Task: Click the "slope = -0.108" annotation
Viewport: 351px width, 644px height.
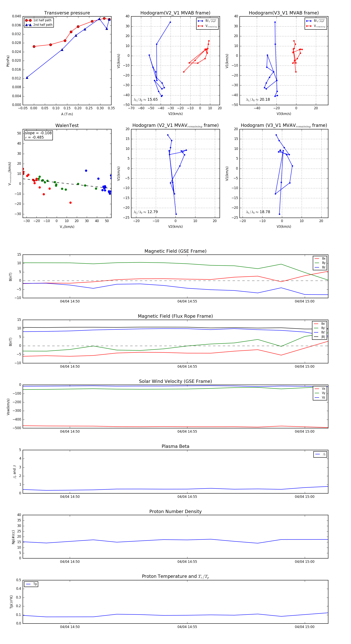Action: 38,133
